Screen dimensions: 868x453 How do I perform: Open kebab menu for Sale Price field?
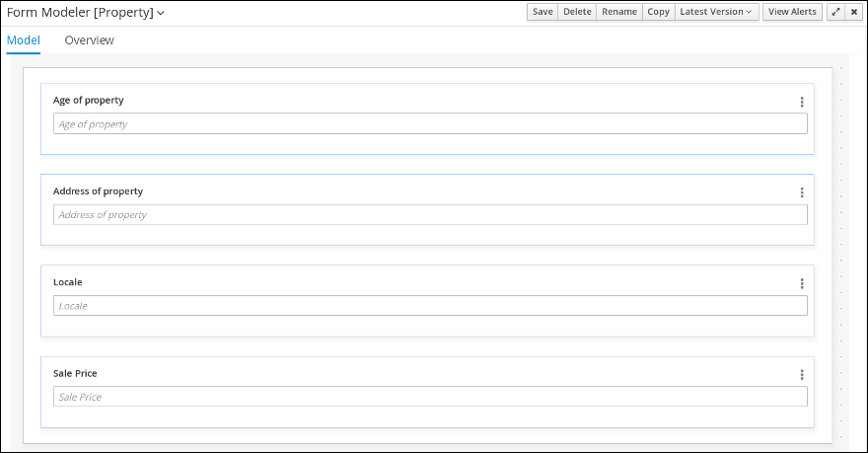(801, 375)
